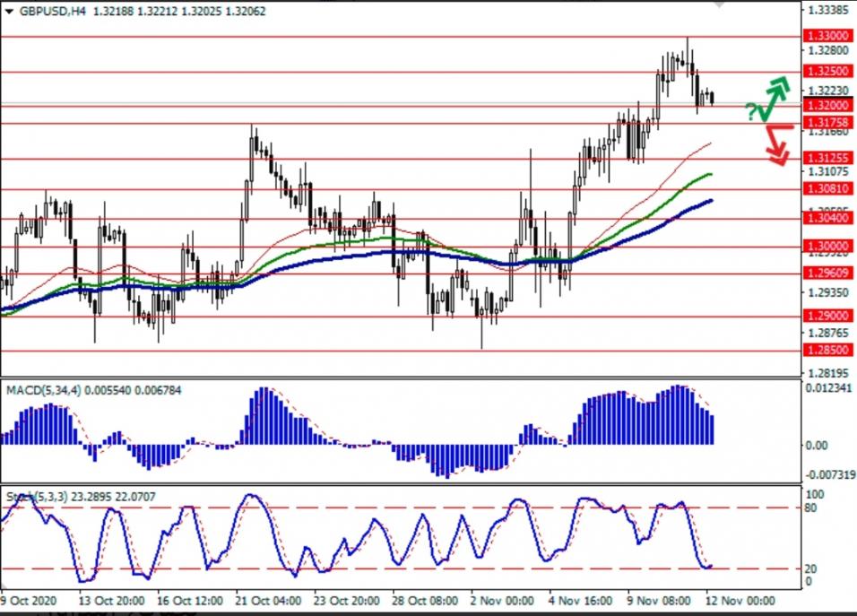Select the 1.30810 horizontal level label
This screenshot has width=857, height=616.
828,189
